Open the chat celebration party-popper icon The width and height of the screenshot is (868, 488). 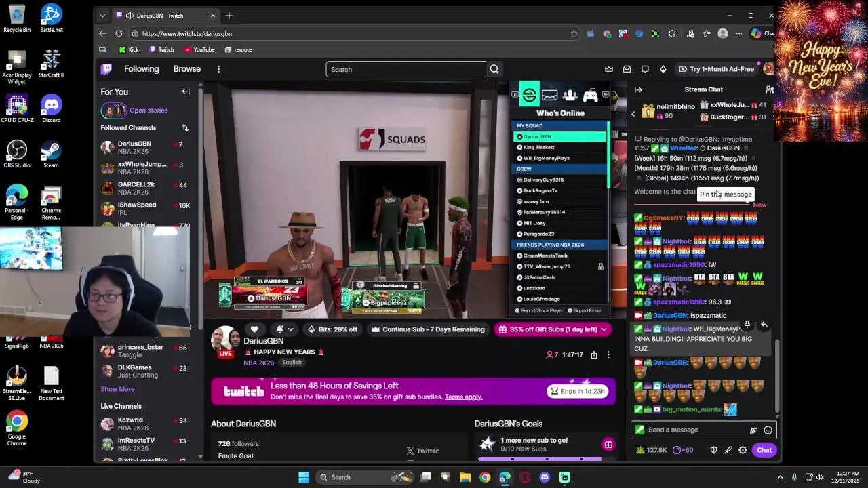(753, 430)
